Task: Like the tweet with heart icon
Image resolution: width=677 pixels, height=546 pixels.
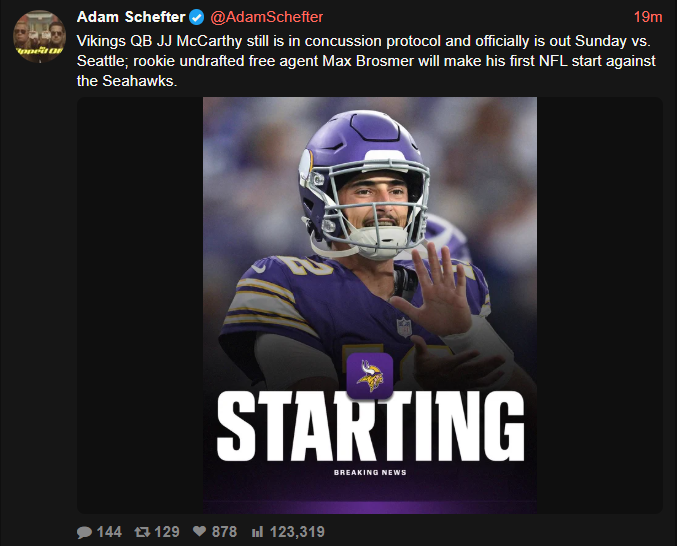Action: click(x=199, y=531)
